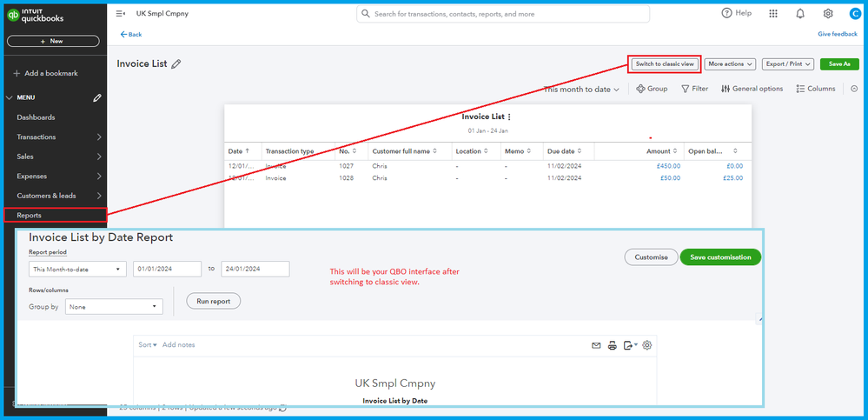The width and height of the screenshot is (868, 420).
Task: Open the user profile avatar
Action: (855, 14)
